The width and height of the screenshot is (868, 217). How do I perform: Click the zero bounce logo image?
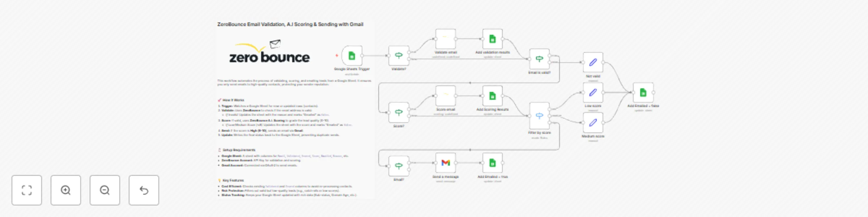(269, 52)
